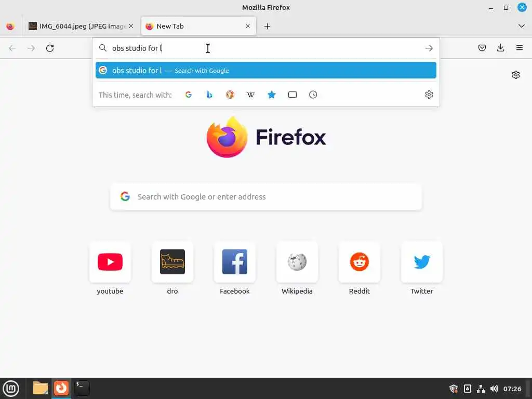
Task: Click the Firefox taskbar button
Action: point(61,389)
